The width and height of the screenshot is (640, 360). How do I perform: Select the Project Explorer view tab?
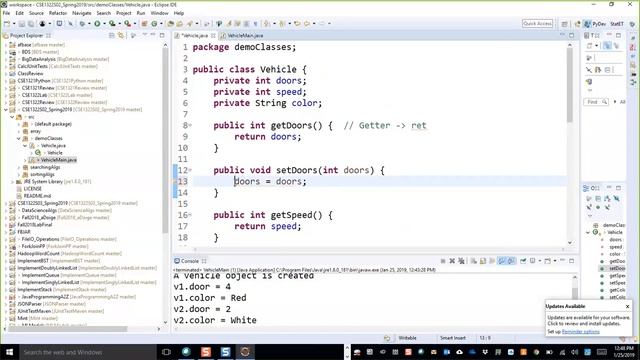(x=27, y=36)
